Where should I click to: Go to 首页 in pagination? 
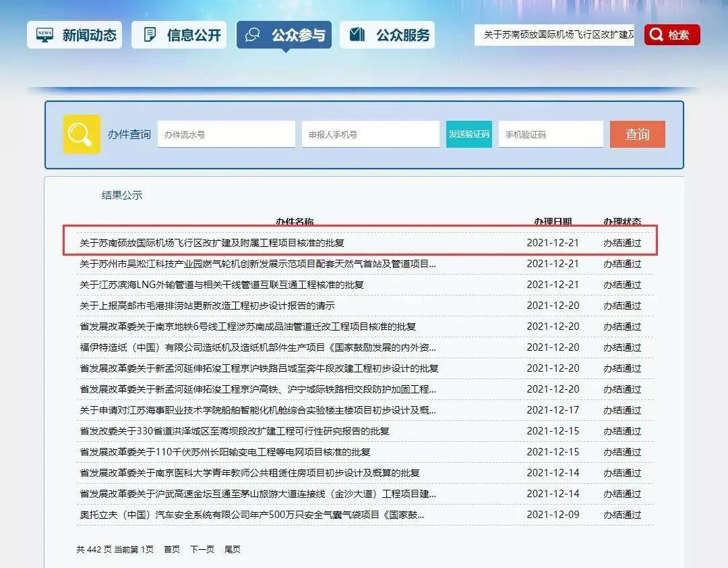(172, 550)
